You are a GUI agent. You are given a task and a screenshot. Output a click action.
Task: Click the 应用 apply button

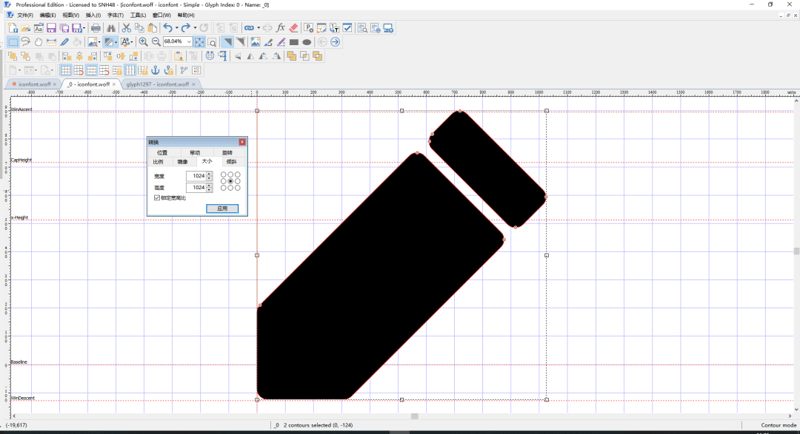(x=222, y=209)
